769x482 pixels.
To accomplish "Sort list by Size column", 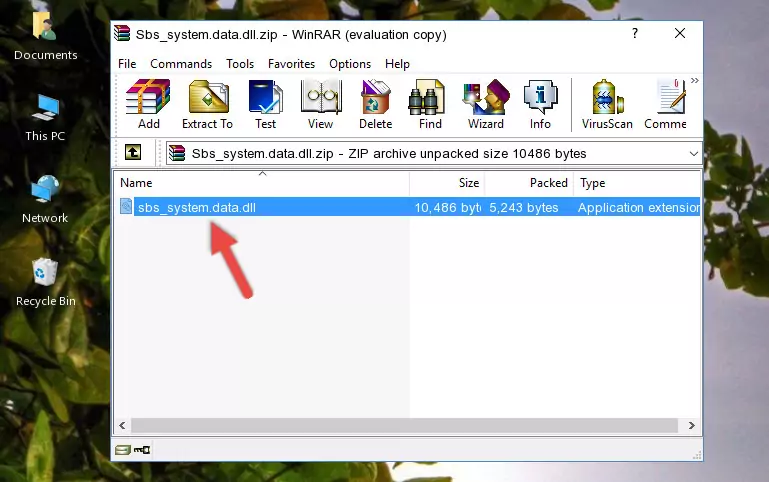I will click(447, 183).
